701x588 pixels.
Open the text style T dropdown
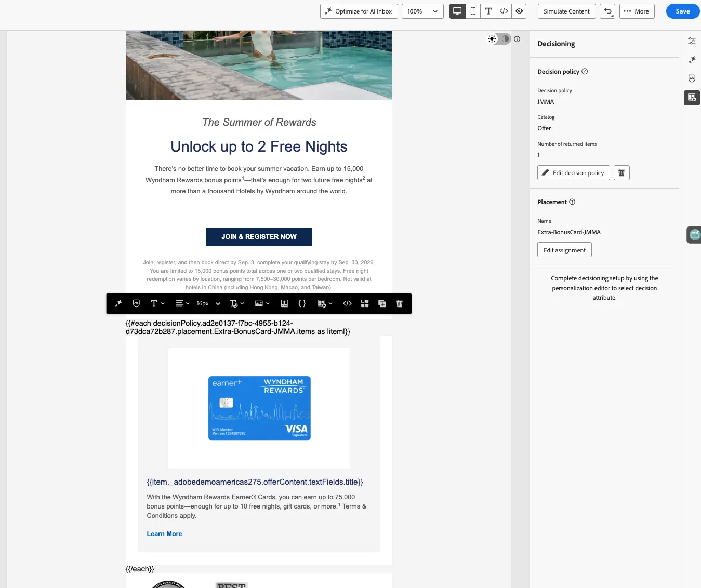[x=157, y=303]
